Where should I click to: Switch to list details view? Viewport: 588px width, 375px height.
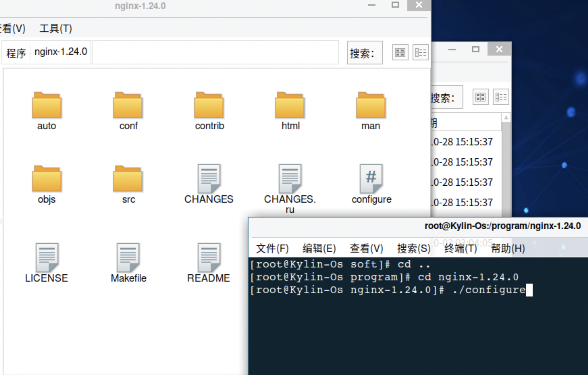point(420,52)
